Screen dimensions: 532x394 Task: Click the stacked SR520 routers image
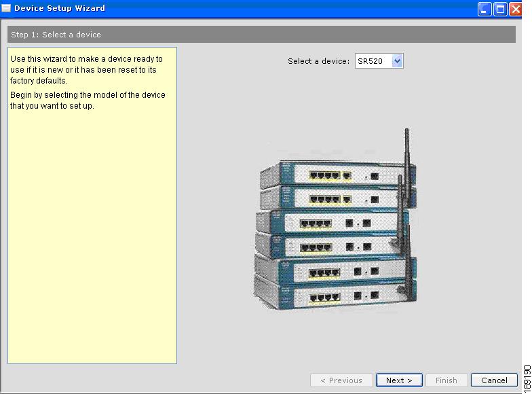(x=335, y=220)
